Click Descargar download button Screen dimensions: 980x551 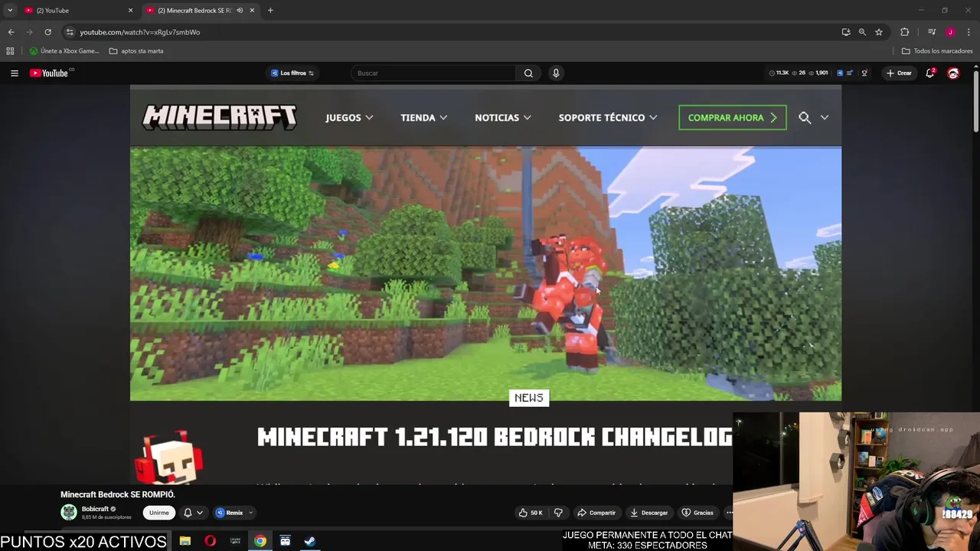[649, 513]
